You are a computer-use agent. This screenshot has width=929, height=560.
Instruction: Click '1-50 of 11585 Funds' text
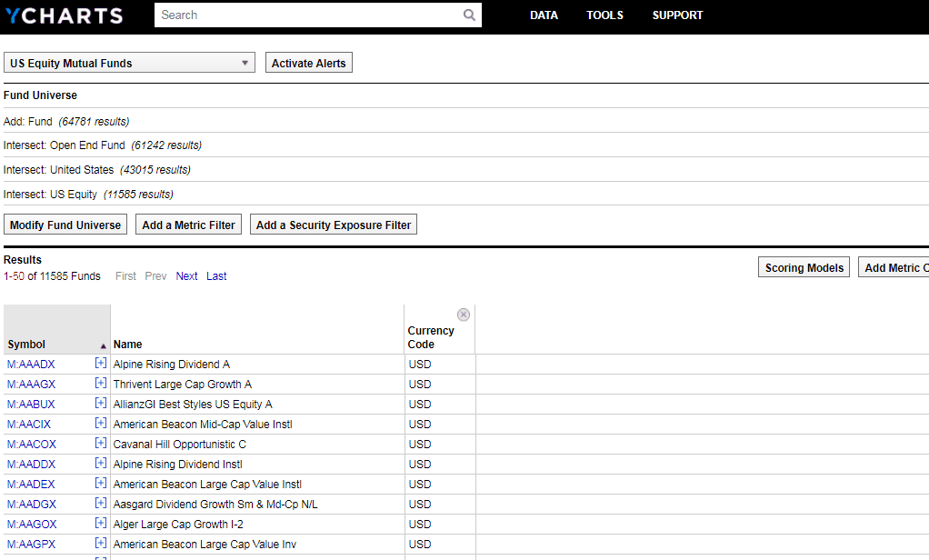(52, 276)
